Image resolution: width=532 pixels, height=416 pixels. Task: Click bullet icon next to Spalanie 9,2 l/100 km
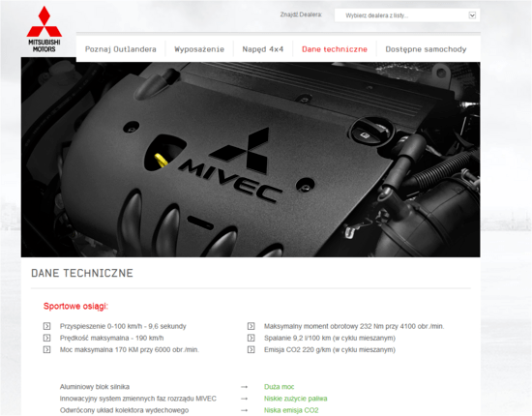(251, 338)
